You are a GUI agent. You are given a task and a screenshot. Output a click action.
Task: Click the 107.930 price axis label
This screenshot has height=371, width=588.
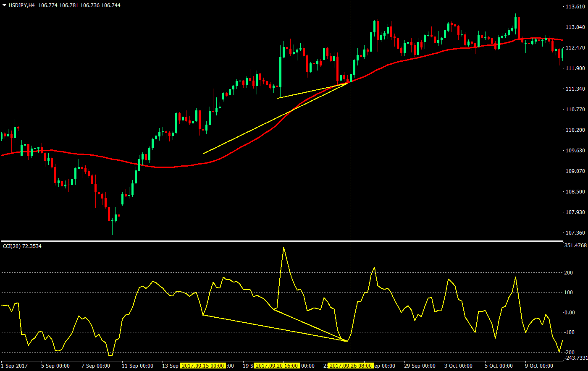(576, 212)
